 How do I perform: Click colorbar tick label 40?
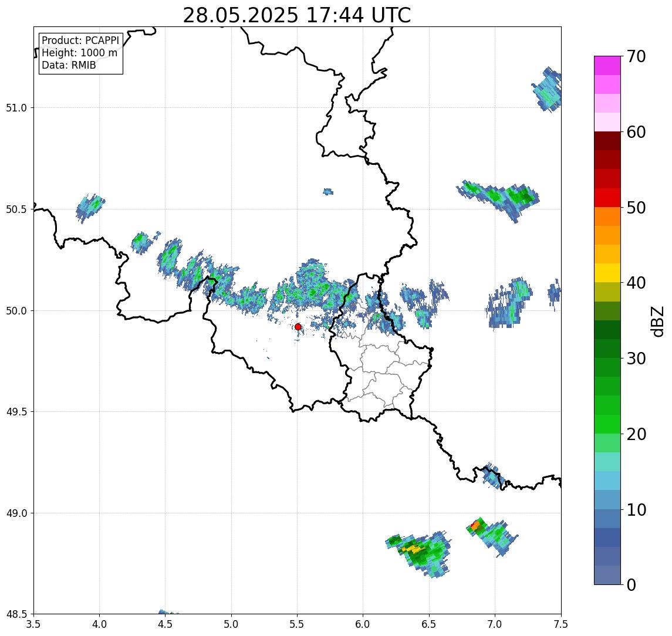(x=636, y=283)
